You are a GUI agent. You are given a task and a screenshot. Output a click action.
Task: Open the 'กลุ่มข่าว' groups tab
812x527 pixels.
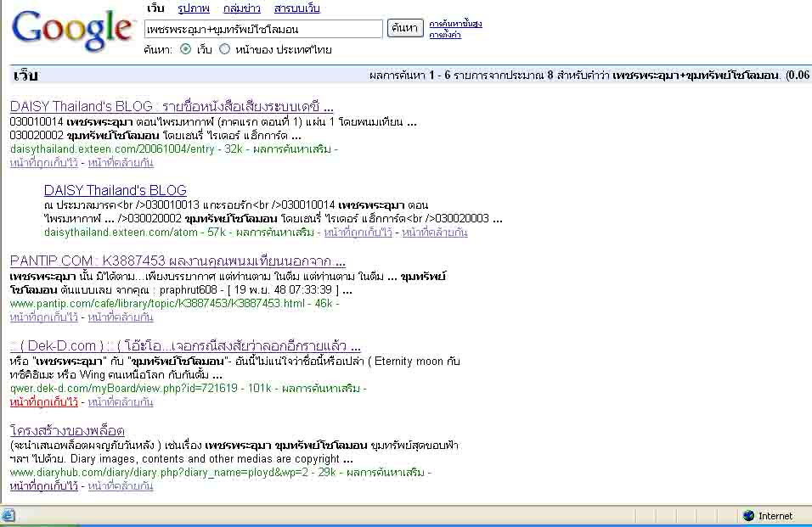pyautogui.click(x=241, y=8)
